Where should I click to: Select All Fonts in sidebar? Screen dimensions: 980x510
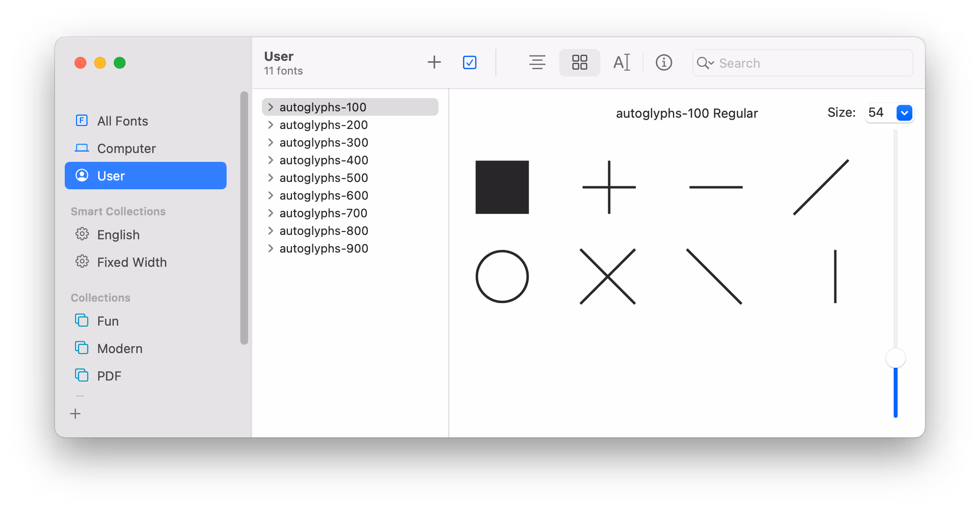click(x=122, y=121)
